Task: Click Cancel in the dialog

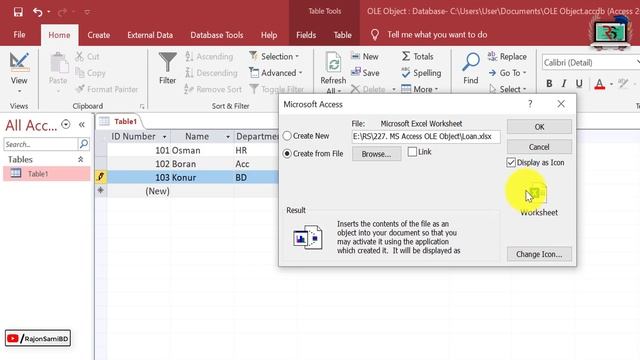Action: 539,147
